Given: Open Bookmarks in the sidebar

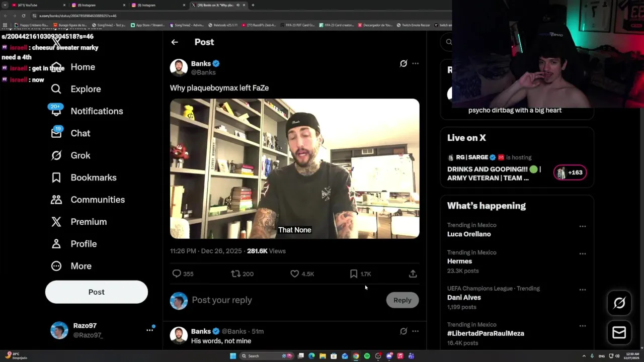Looking at the screenshot, I should click(x=84, y=177).
